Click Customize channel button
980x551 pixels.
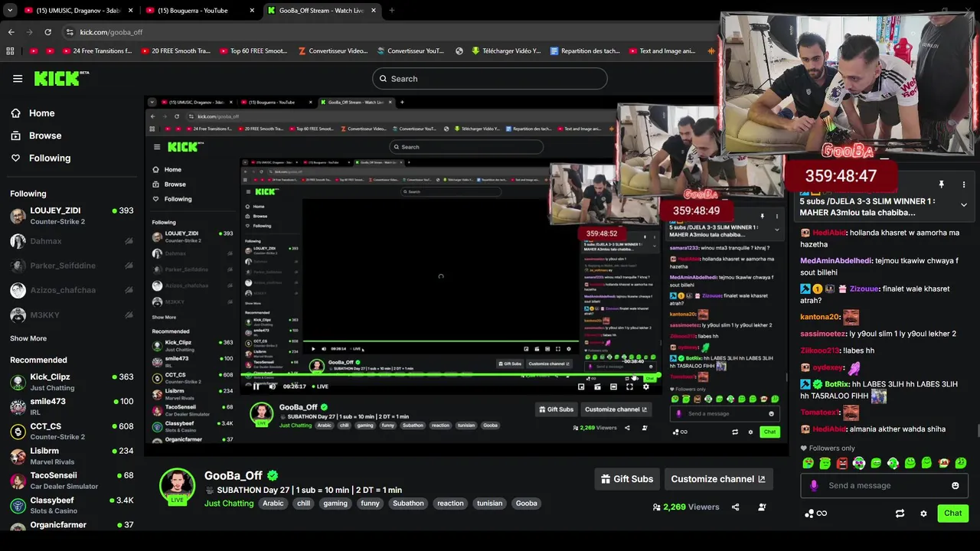(718, 479)
